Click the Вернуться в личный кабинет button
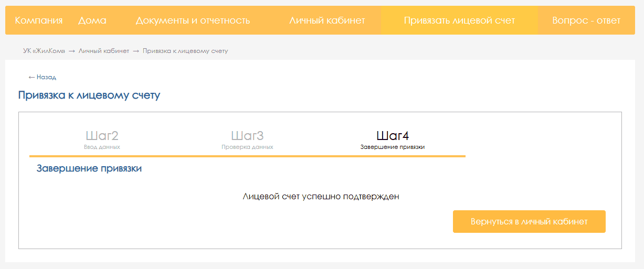Screen dimensions: 644x269 (529, 221)
